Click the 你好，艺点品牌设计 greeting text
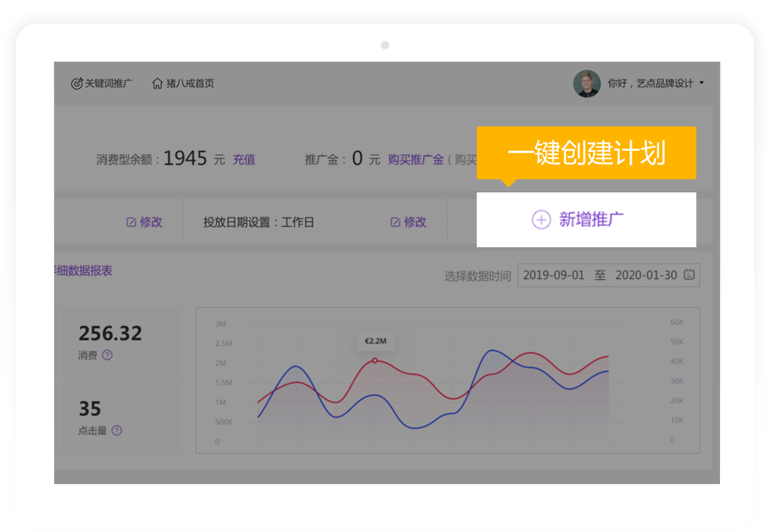This screenshot has width=770, height=532. point(650,83)
